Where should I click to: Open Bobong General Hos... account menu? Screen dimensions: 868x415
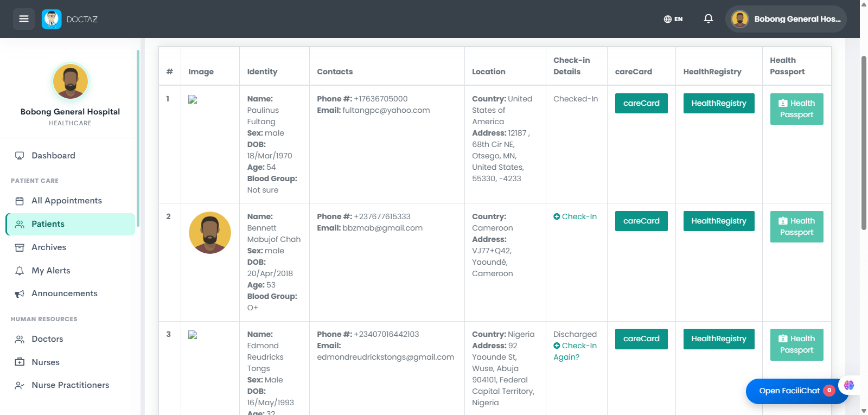click(x=786, y=19)
